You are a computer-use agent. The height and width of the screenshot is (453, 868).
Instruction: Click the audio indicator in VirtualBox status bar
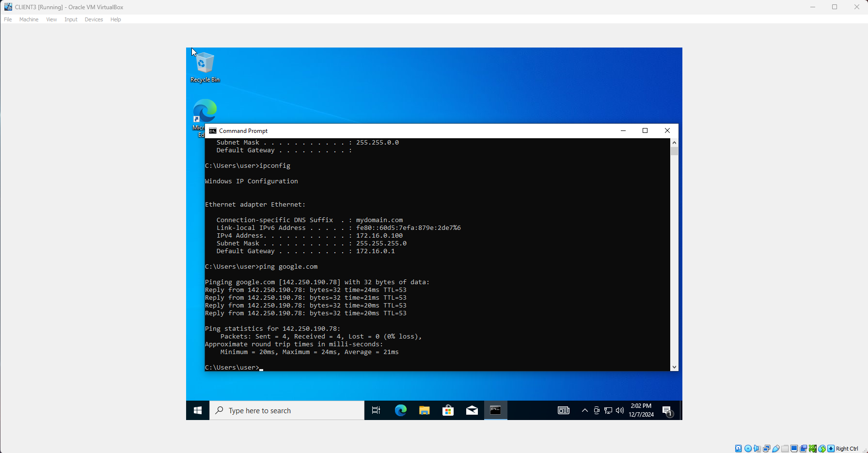tap(757, 449)
